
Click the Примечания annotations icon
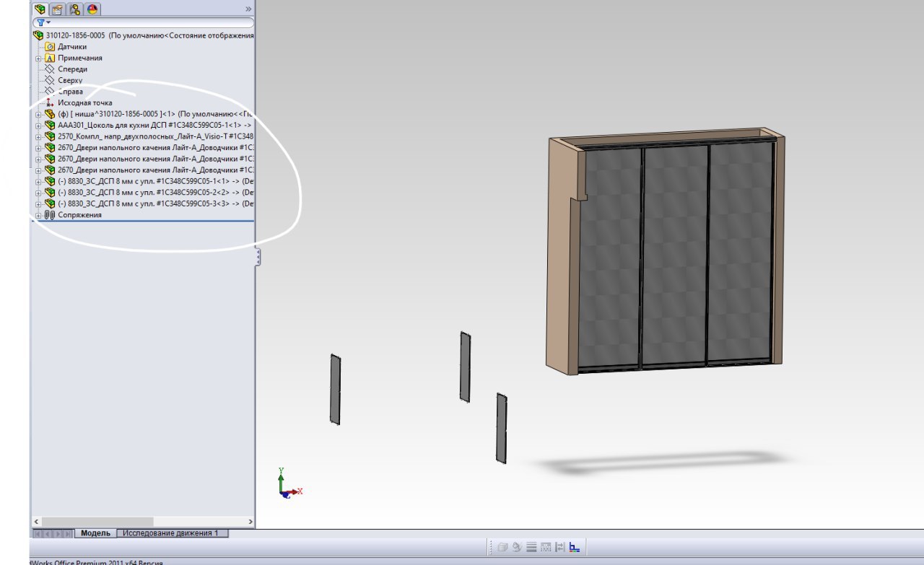pos(50,58)
